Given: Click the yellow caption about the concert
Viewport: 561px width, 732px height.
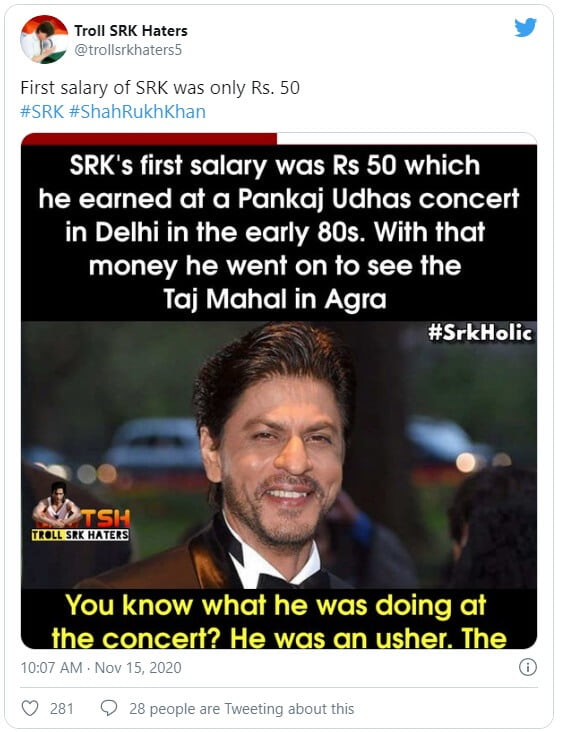Looking at the screenshot, I should tap(279, 621).
